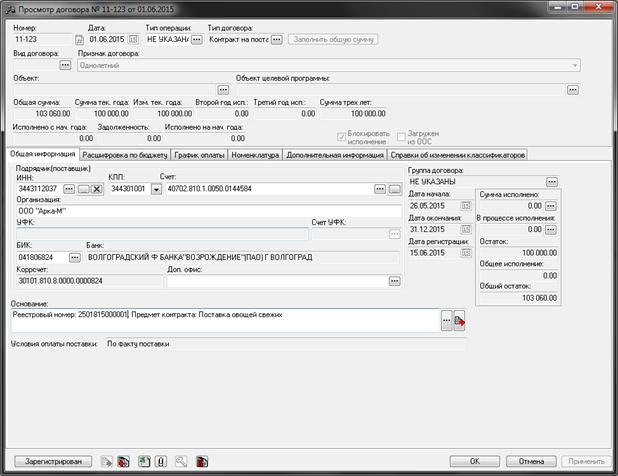The width and height of the screenshot is (618, 476).
Task: Select the Номенклатура tab
Action: [x=252, y=155]
